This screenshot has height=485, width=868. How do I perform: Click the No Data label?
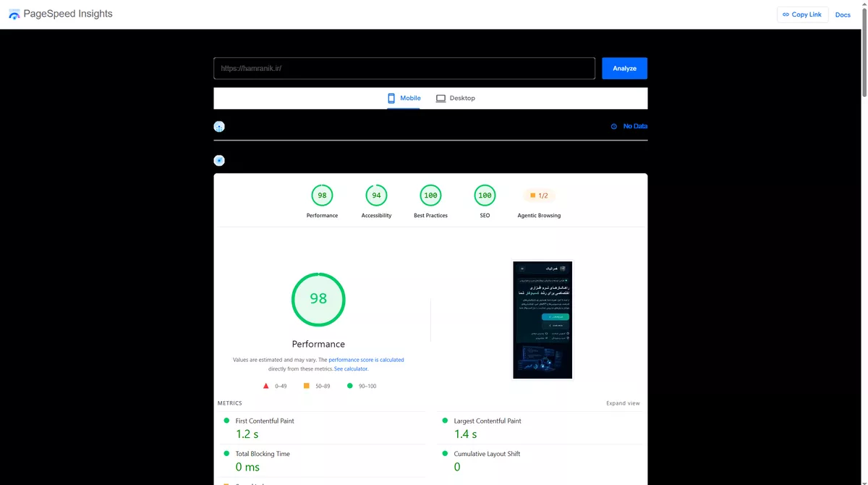pyautogui.click(x=635, y=126)
